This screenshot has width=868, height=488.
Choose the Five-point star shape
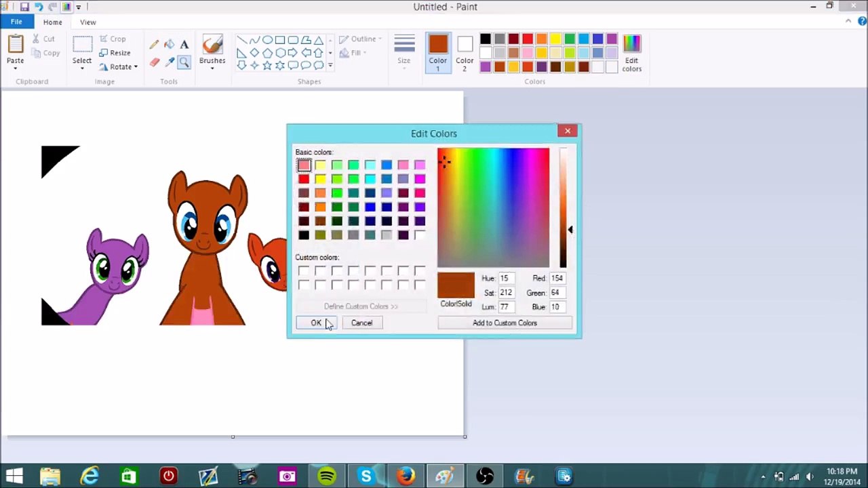267,66
